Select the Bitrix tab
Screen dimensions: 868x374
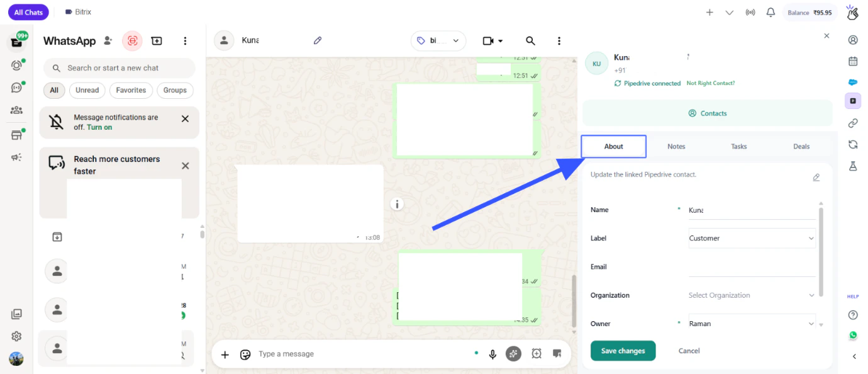point(79,12)
